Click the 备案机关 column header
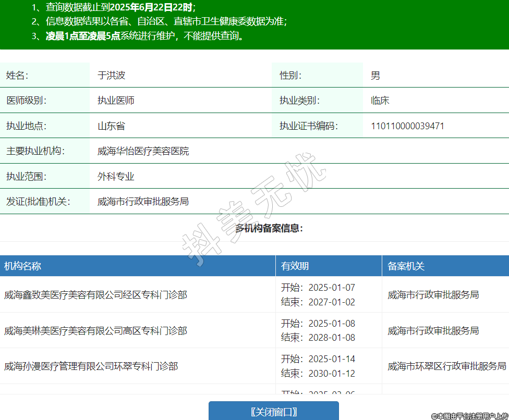Screen dimensions: 509x420 tap(406, 266)
